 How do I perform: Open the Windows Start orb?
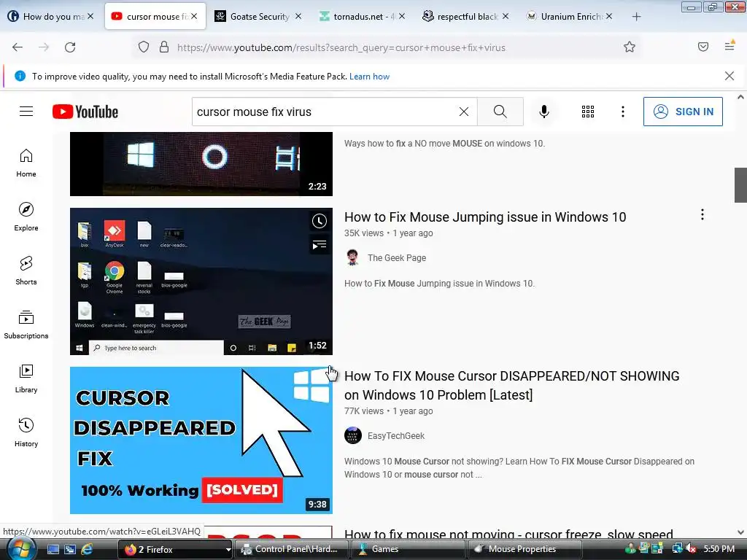[x=21, y=549]
